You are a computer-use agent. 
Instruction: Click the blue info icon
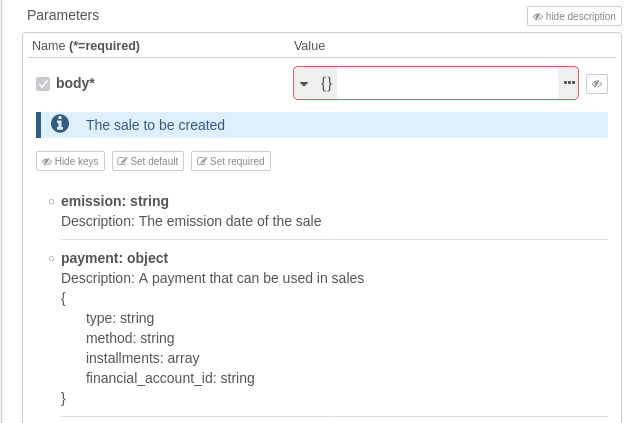(60, 124)
